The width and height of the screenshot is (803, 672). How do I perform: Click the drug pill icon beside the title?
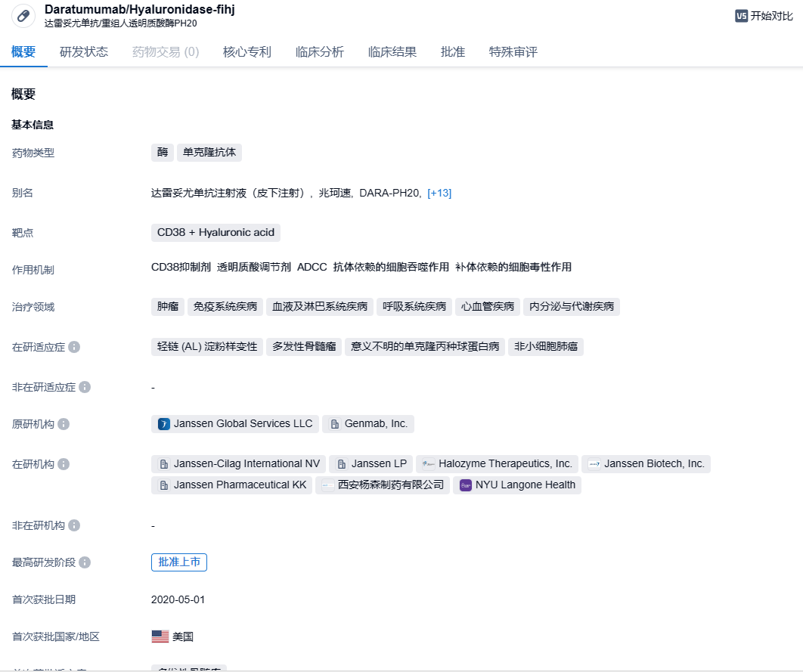pos(23,17)
